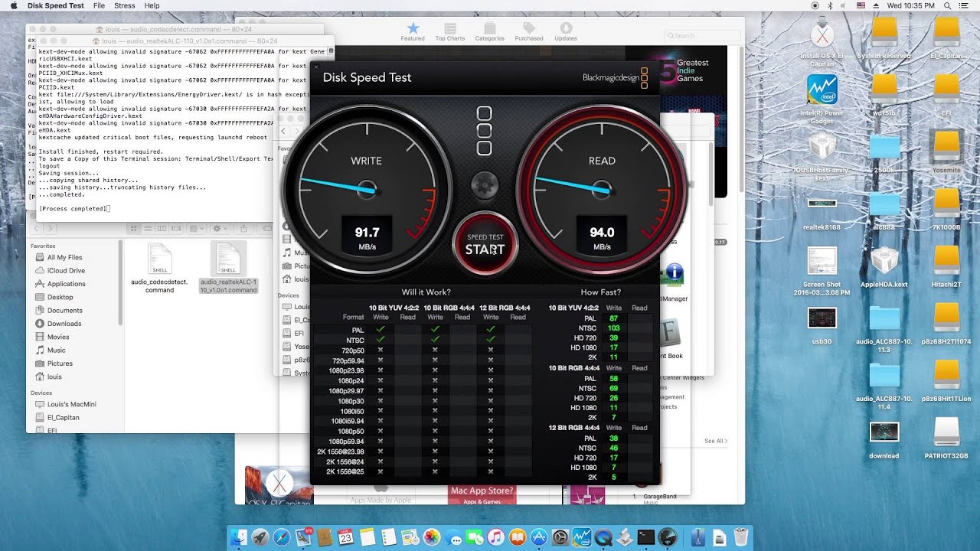
Task: Open the Mac App Store? banner
Action: [x=482, y=494]
